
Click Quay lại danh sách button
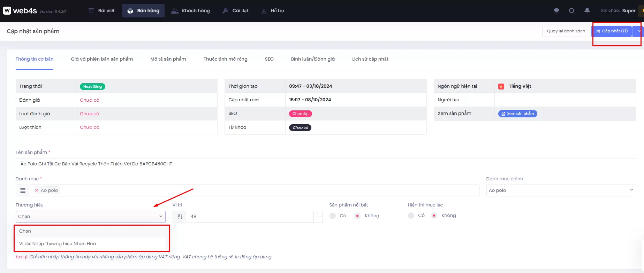click(566, 31)
